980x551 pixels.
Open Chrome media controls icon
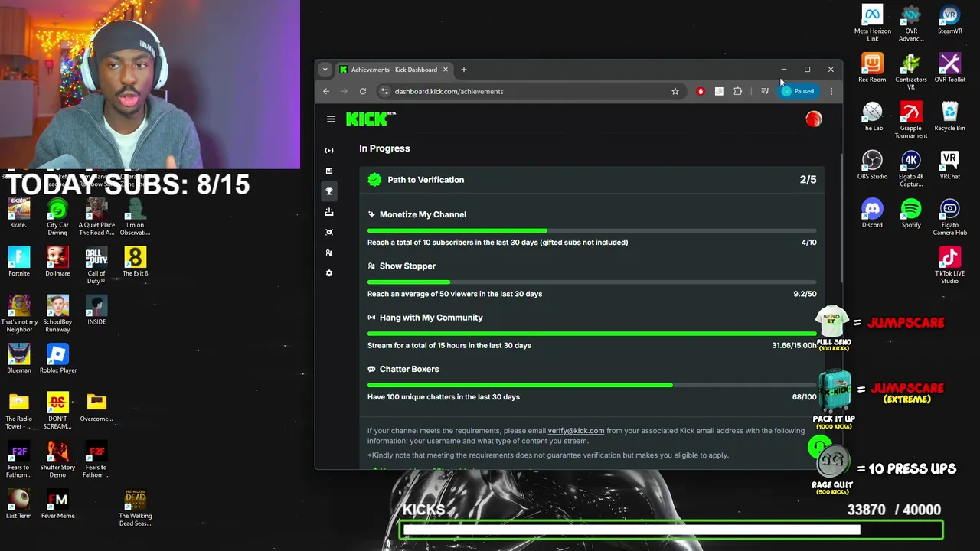tap(765, 91)
